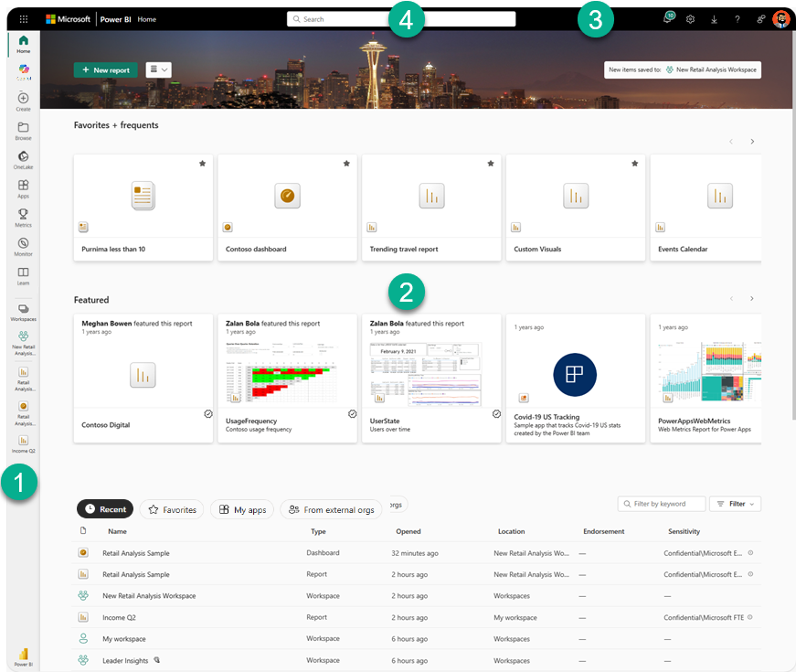The height and width of the screenshot is (672, 796).
Task: Select the Recent tab
Action: (105, 509)
